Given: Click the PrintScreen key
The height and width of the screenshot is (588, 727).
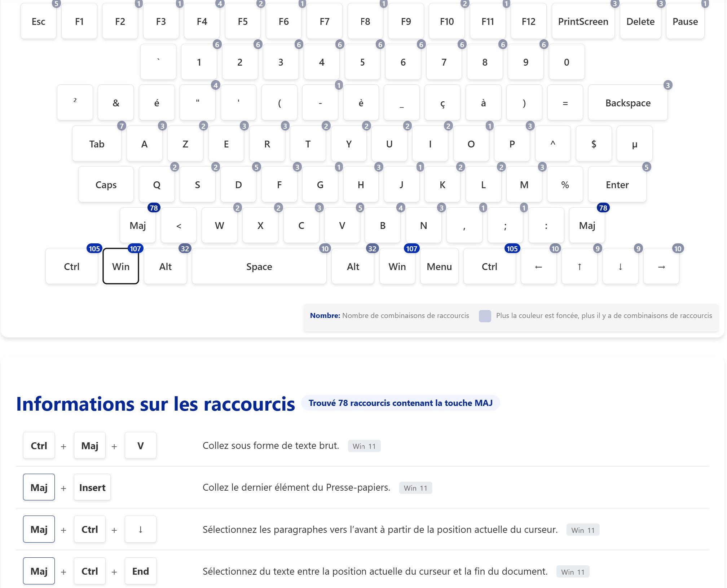Looking at the screenshot, I should click(x=583, y=21).
